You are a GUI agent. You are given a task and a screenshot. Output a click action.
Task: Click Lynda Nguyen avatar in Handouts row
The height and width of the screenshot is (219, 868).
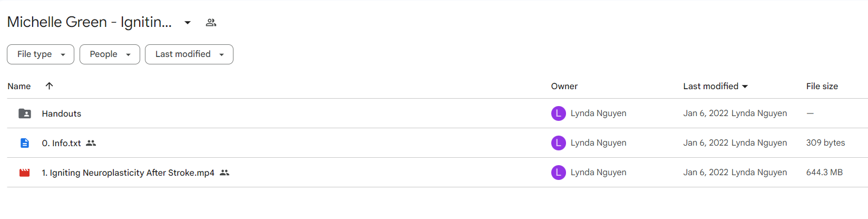[559, 113]
